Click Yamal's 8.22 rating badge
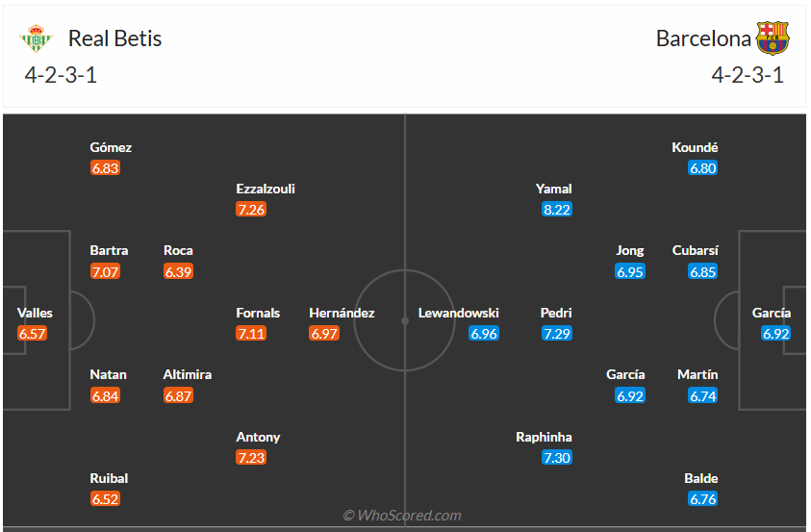This screenshot has width=811, height=532. coord(557,209)
